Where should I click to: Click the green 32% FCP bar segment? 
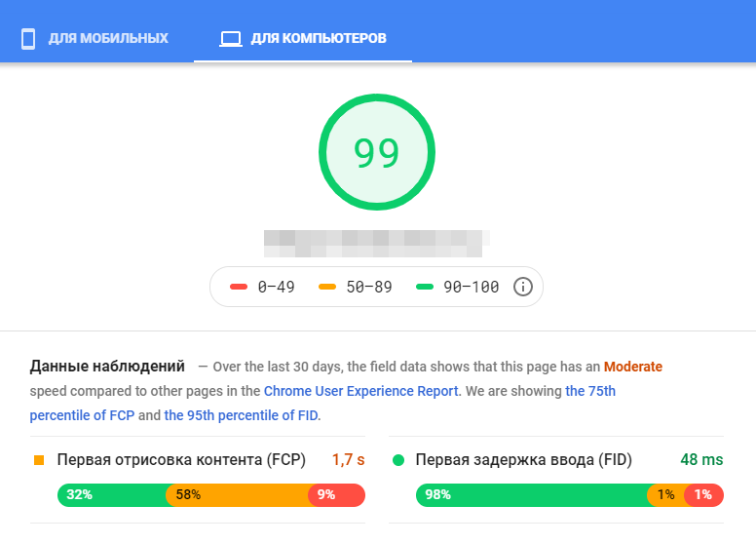(111, 494)
